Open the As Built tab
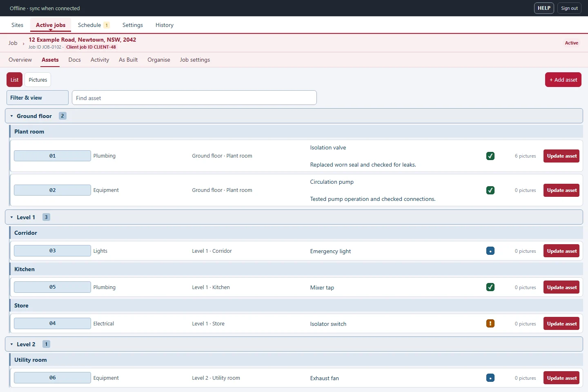This screenshot has height=392, width=588. (128, 60)
